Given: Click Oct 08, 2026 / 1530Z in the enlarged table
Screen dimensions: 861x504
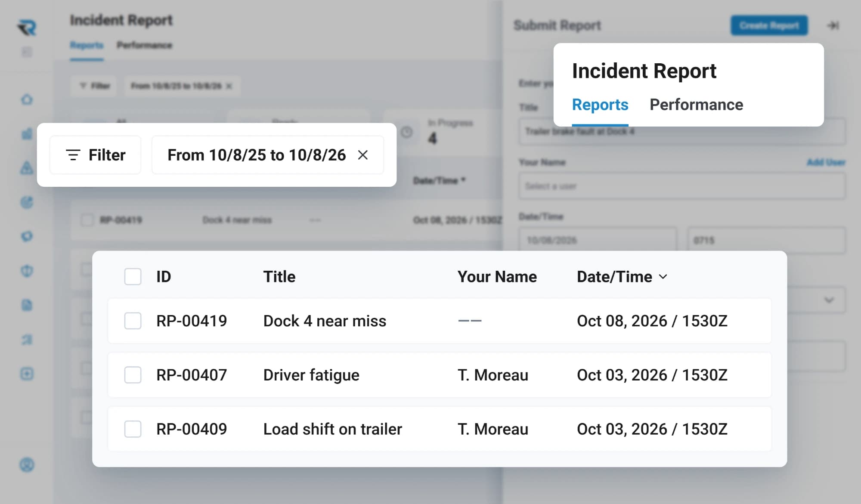Looking at the screenshot, I should click(x=652, y=321).
